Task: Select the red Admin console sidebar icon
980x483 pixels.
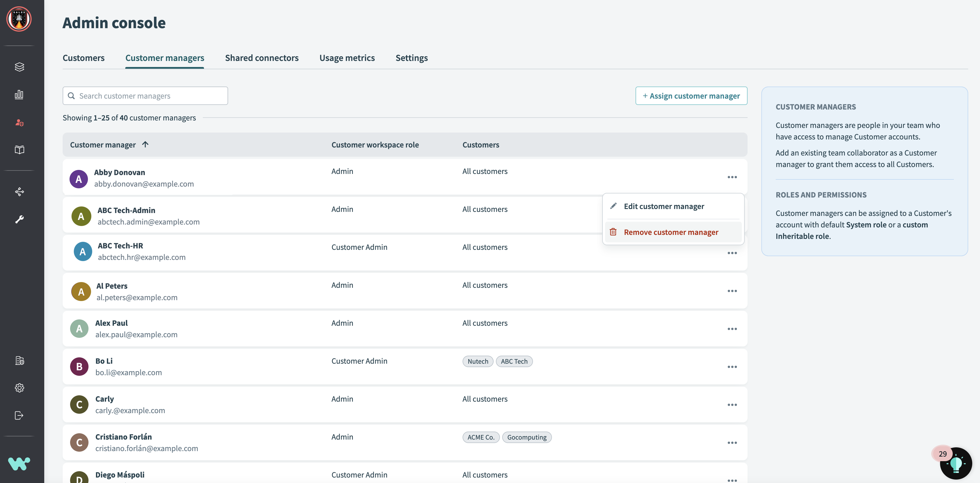Action: coord(20,122)
